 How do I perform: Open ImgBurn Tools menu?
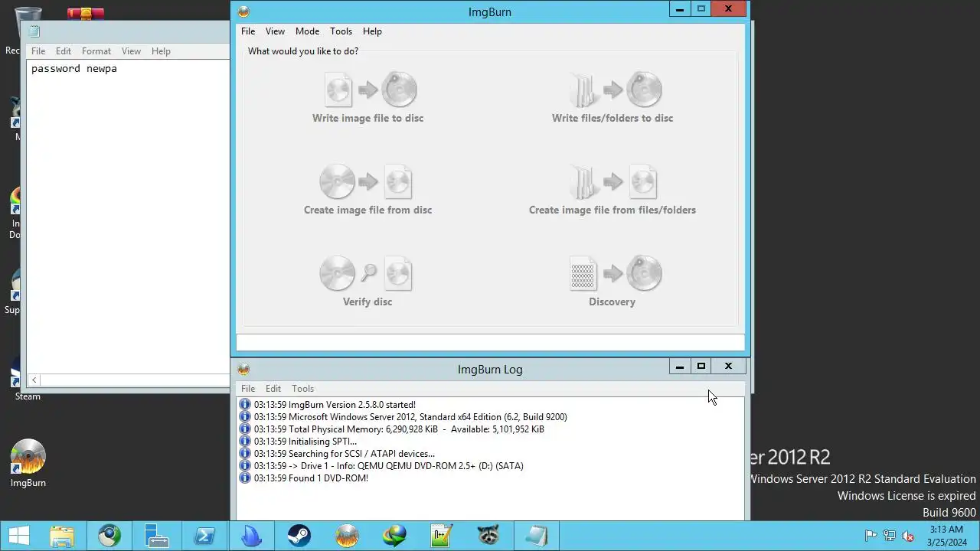click(341, 31)
